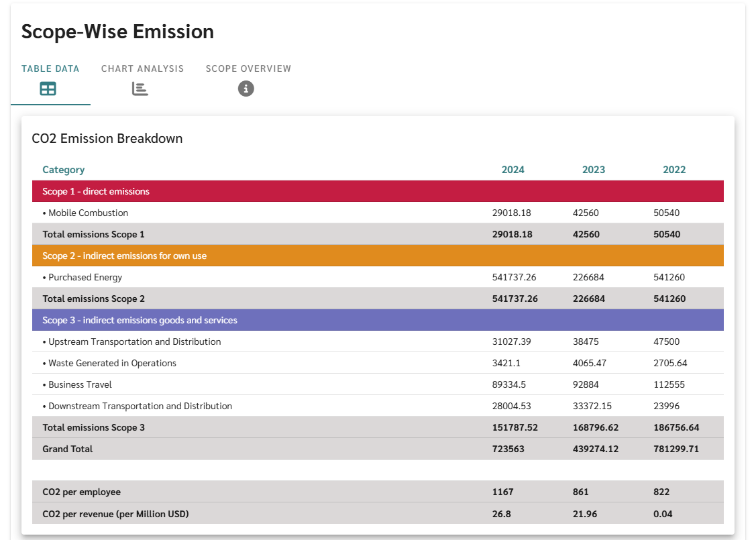Click the CO2 per employee 2024 value 1167
Screen dimensions: 756x540
click(x=503, y=492)
